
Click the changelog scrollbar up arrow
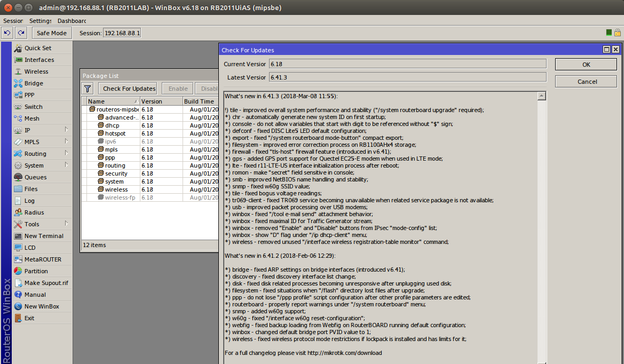(x=542, y=97)
